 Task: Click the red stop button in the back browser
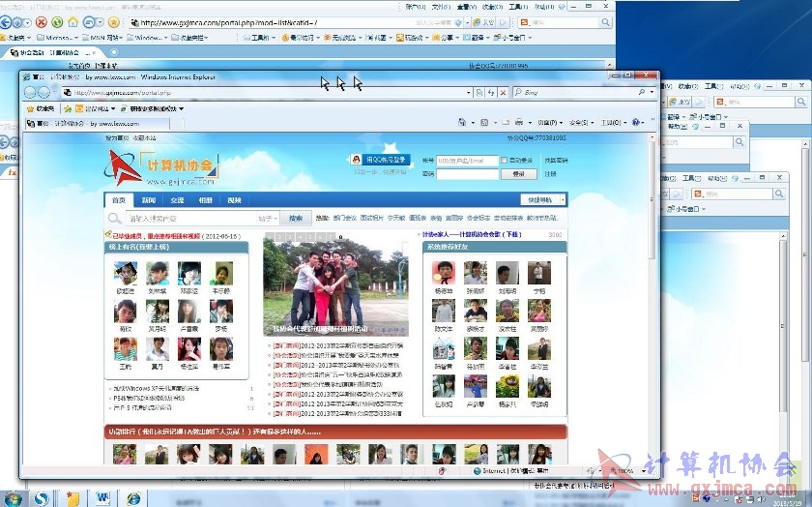[x=41, y=22]
